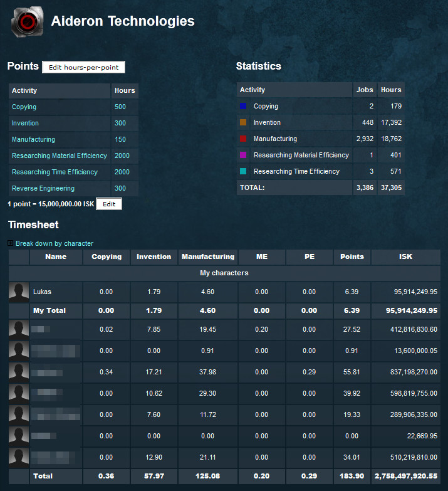Click the Edit hours-per-point button
Image resolution: width=448 pixels, height=491 pixels.
tap(83, 67)
